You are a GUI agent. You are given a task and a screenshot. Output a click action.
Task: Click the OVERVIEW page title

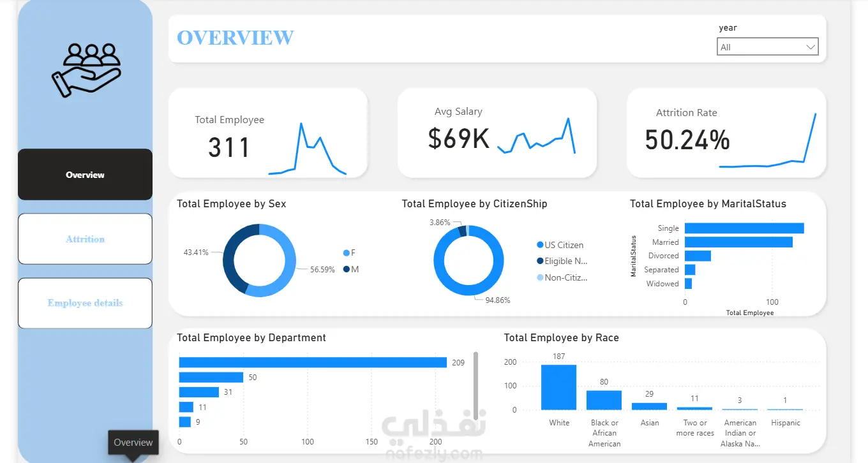click(236, 38)
